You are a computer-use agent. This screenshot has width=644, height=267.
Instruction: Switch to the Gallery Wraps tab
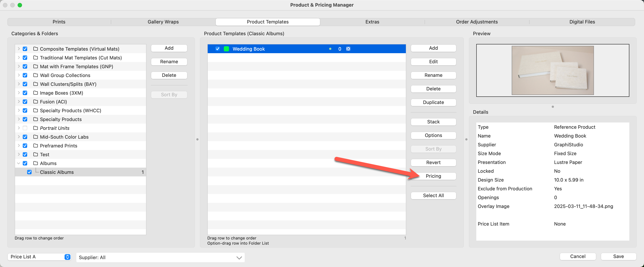tap(163, 22)
